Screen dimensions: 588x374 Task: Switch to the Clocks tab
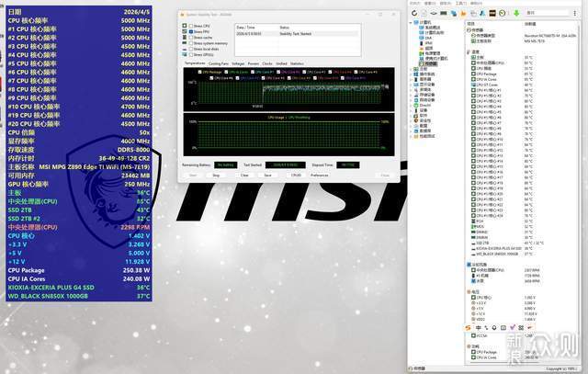(267, 63)
